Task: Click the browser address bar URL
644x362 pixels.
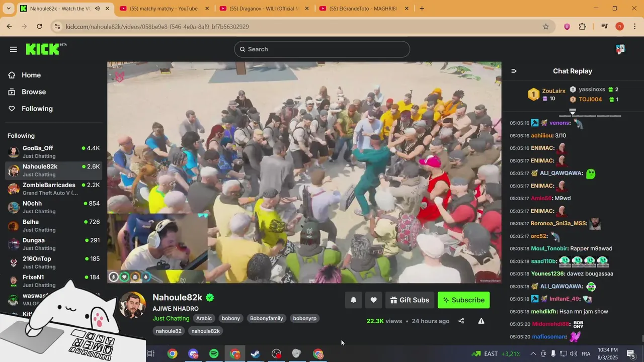Action: (157, 27)
